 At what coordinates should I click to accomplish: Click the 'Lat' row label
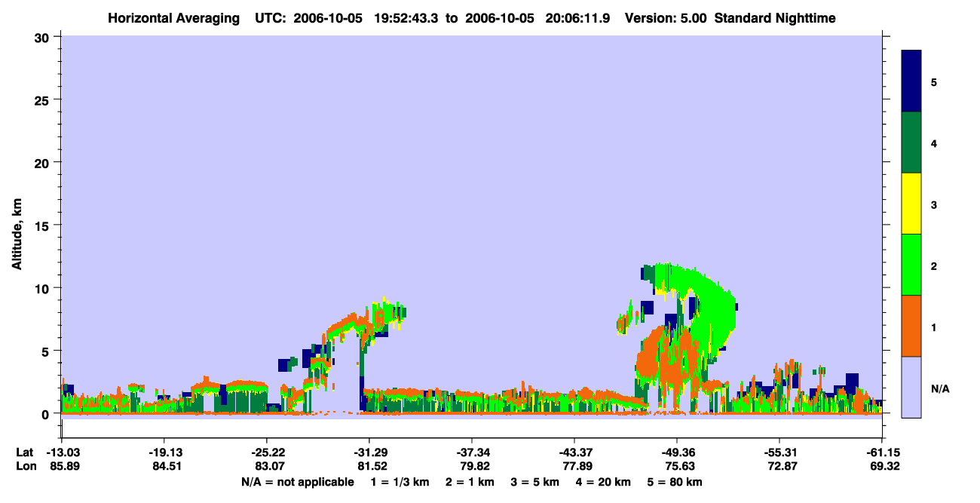pyautogui.click(x=24, y=452)
